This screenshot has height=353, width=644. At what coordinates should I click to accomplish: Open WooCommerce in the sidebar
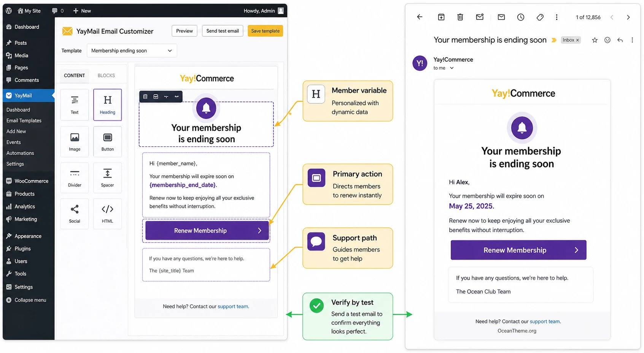coord(27,181)
